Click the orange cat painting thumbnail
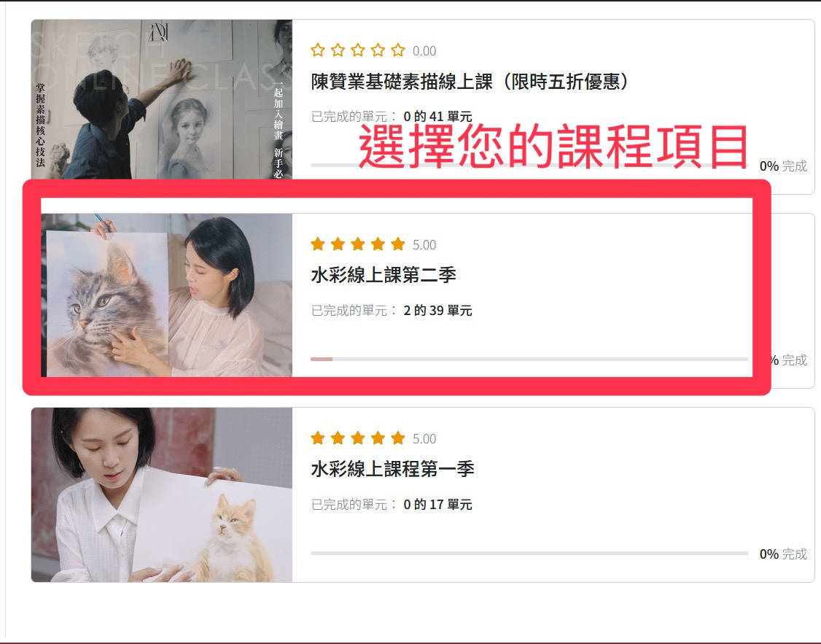 click(162, 494)
